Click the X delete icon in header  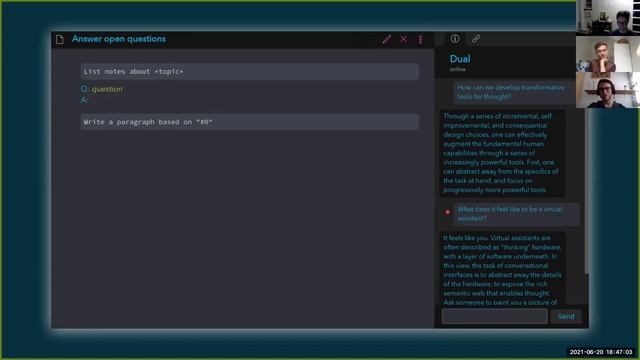pos(404,39)
